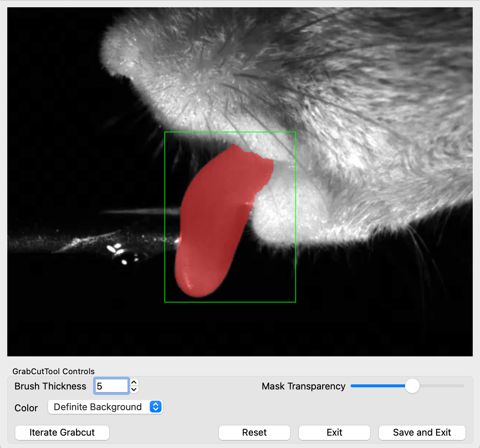Click the top edge of the green bounding box
The width and height of the screenshot is (480, 448).
coord(230,132)
